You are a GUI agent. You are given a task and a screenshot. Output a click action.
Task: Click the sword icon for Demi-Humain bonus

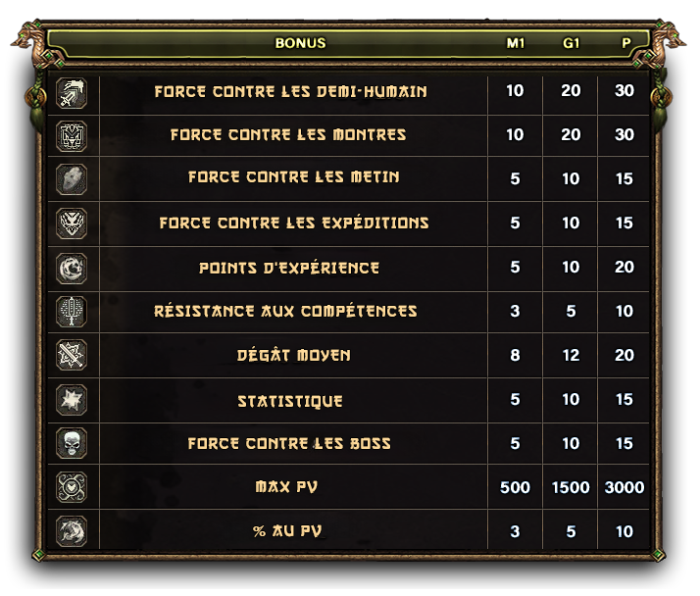coord(72,93)
